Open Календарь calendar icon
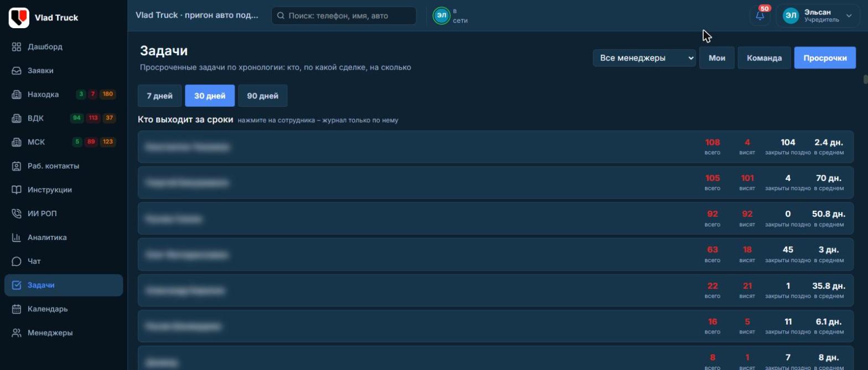The image size is (868, 370). (x=17, y=309)
